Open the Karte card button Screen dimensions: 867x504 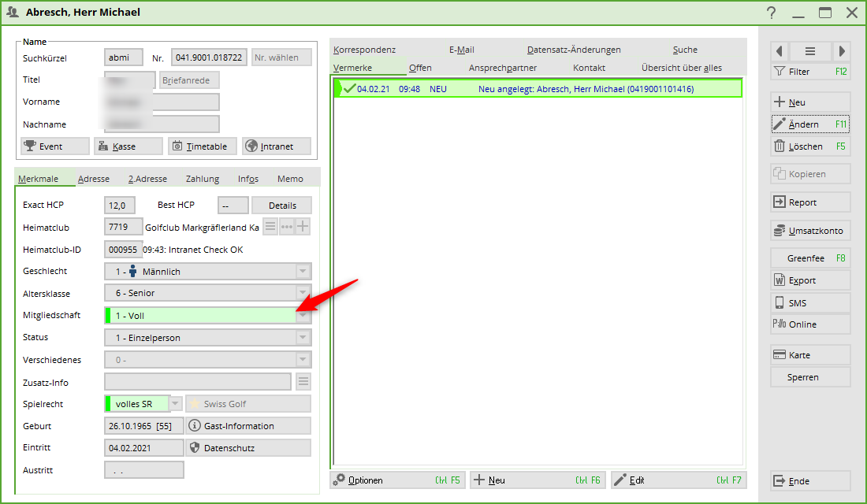(x=810, y=355)
